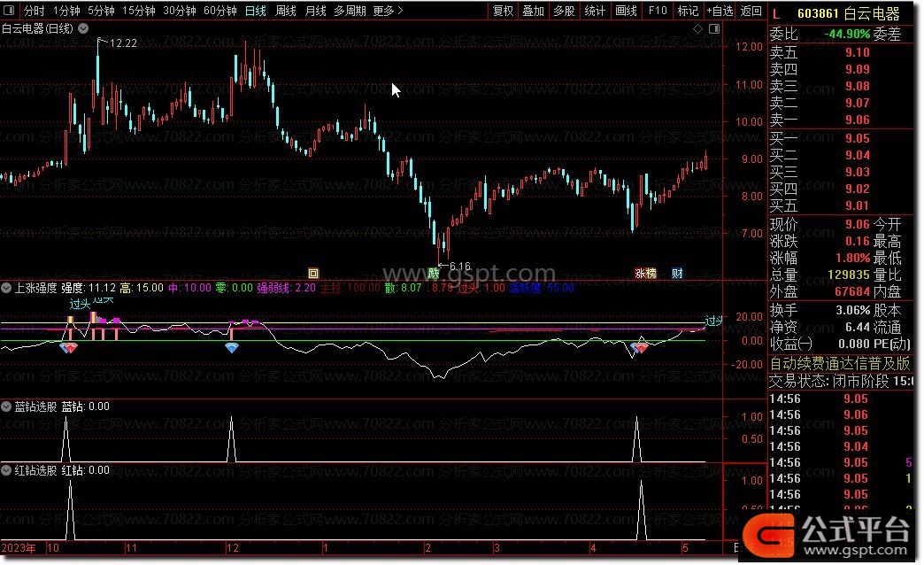Click the 多股 multi-stock button
Image resolution: width=924 pixels, height=565 pixels.
564,11
